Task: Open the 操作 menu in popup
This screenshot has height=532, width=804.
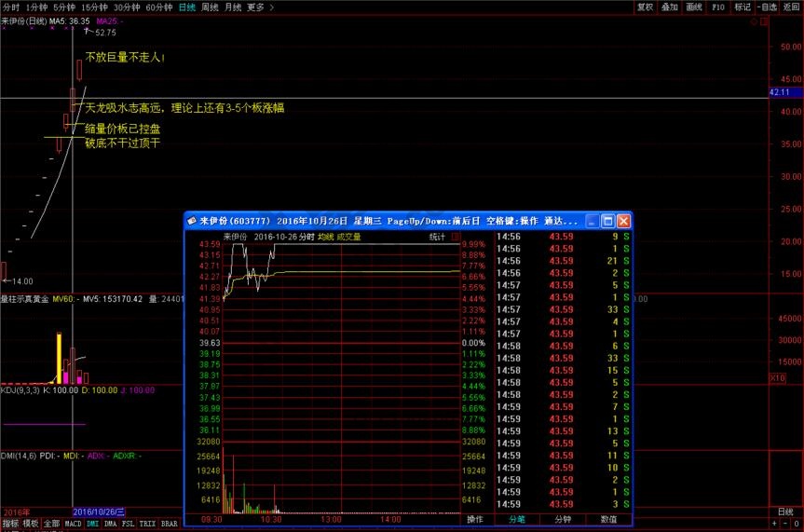Action: pyautogui.click(x=475, y=519)
